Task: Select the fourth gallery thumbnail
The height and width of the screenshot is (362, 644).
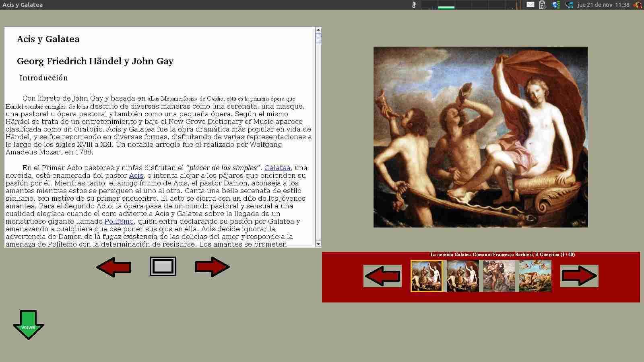Action: click(x=535, y=276)
